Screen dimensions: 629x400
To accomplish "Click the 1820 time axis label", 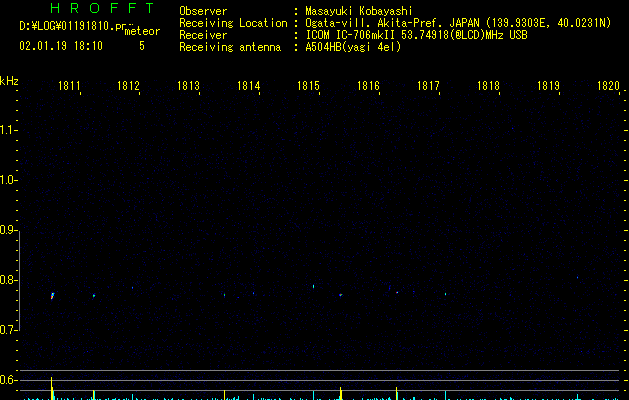I will pyautogui.click(x=608, y=86).
